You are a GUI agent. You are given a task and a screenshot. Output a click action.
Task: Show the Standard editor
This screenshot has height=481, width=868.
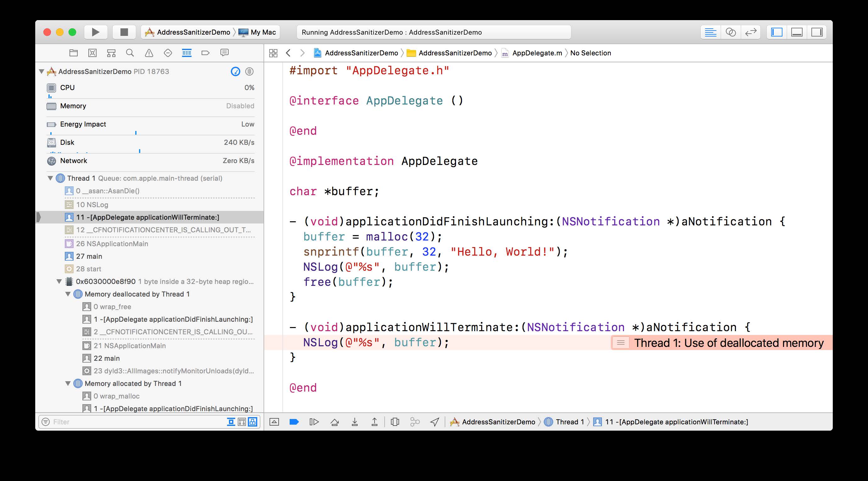point(710,32)
